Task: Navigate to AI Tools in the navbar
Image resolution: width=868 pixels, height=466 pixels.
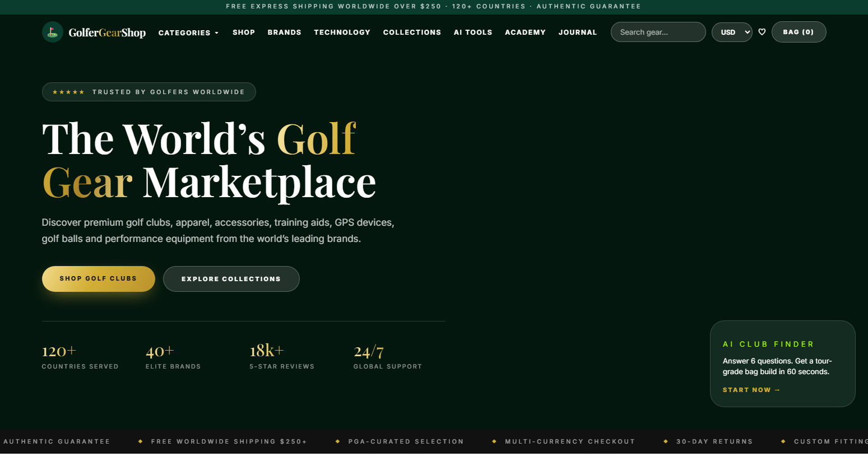Action: (x=473, y=32)
